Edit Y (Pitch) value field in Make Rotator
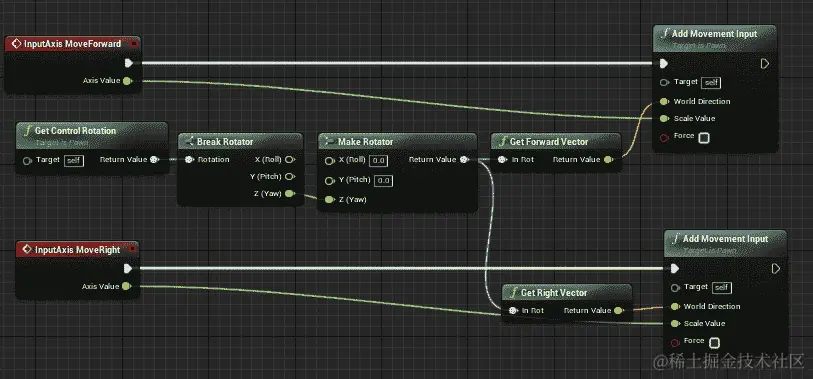Image resolution: width=813 pixels, height=379 pixels. (384, 181)
